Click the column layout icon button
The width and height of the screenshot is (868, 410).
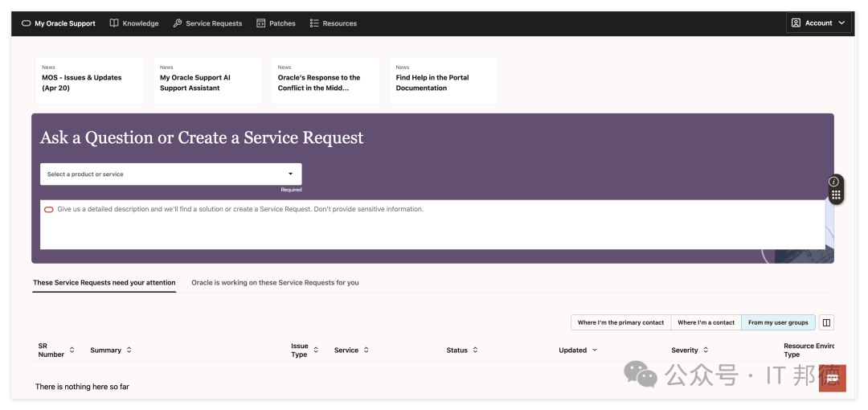826,322
